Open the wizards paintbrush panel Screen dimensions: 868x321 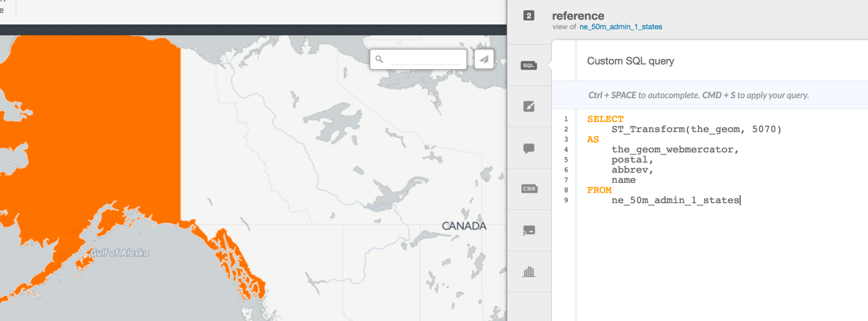tap(529, 106)
